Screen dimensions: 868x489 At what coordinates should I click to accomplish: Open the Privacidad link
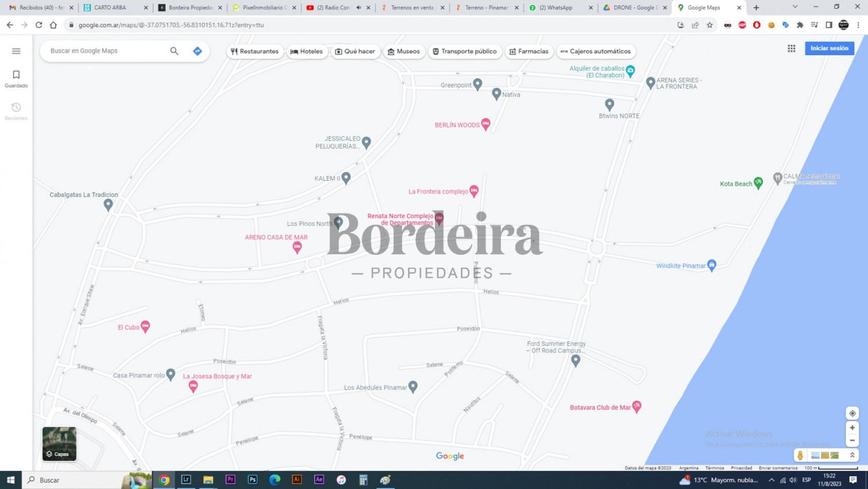741,468
